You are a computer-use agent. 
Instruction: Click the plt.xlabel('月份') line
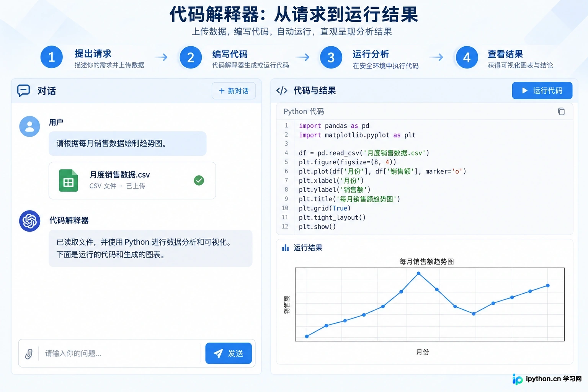[x=331, y=181]
